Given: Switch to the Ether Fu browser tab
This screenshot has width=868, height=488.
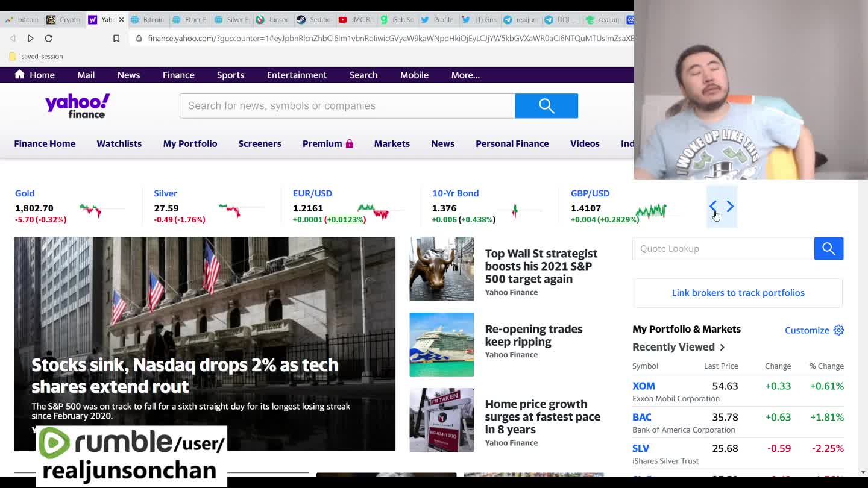Looking at the screenshot, I should [x=190, y=20].
